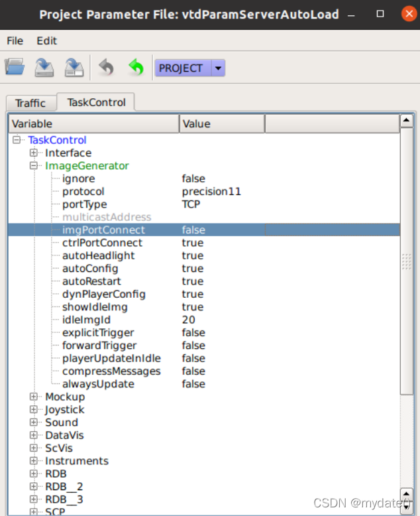Select the showIdleImg variable
Image resolution: width=420 pixels, height=516 pixels.
click(x=95, y=306)
